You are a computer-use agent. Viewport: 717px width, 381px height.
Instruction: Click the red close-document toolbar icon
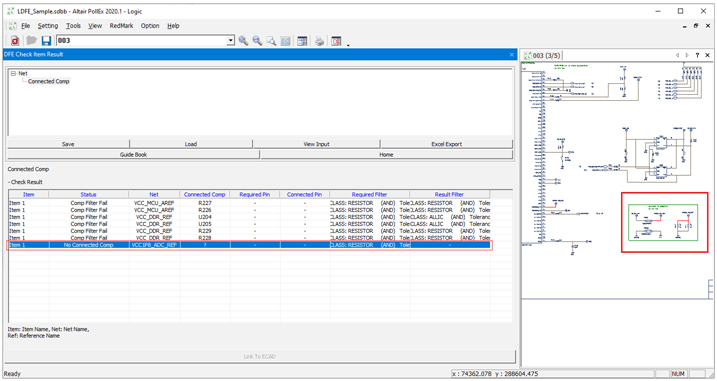(x=15, y=41)
